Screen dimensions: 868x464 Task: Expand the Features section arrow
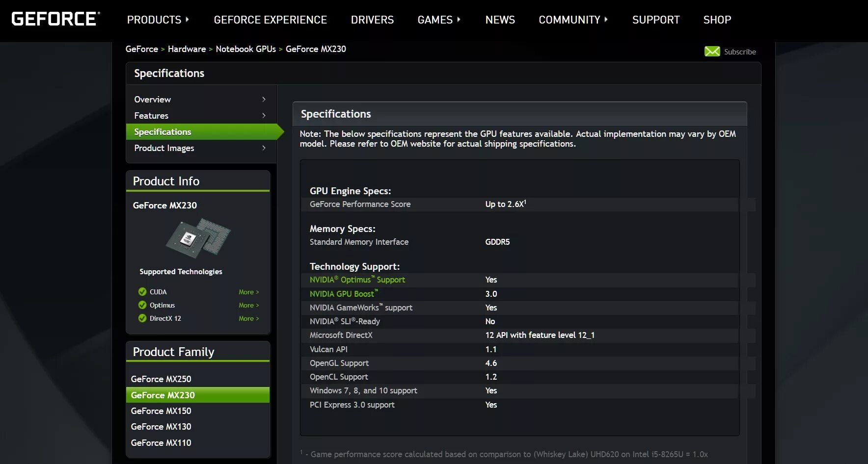(264, 116)
